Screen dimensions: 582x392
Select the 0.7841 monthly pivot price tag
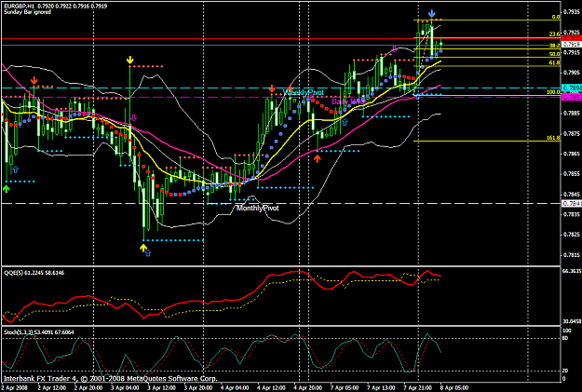572,203
